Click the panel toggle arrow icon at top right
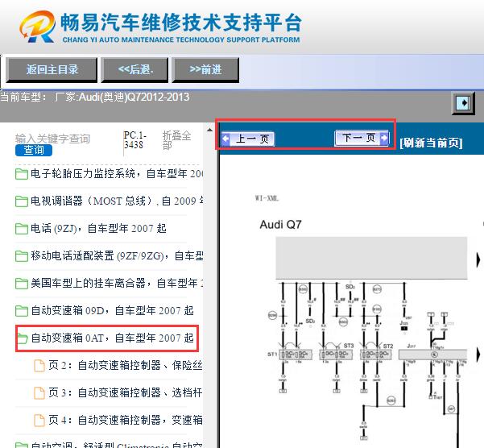This screenshot has height=448, width=484. coord(463,103)
